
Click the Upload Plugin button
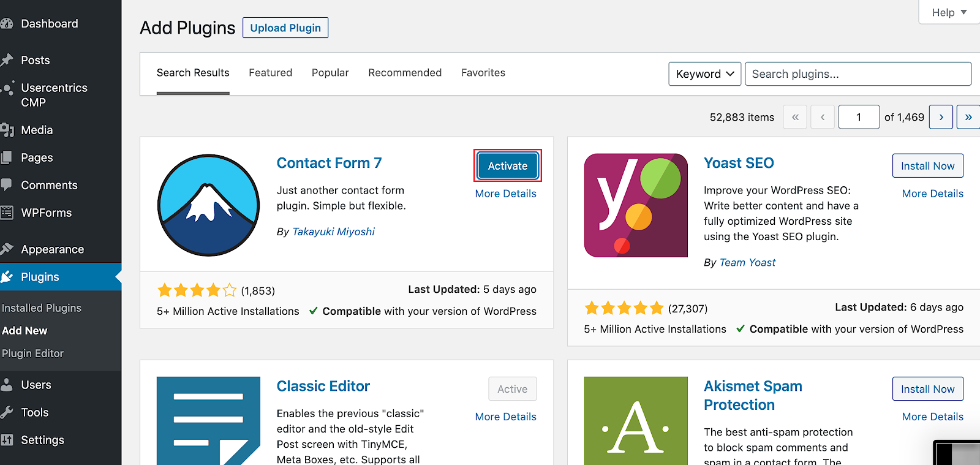tap(285, 28)
